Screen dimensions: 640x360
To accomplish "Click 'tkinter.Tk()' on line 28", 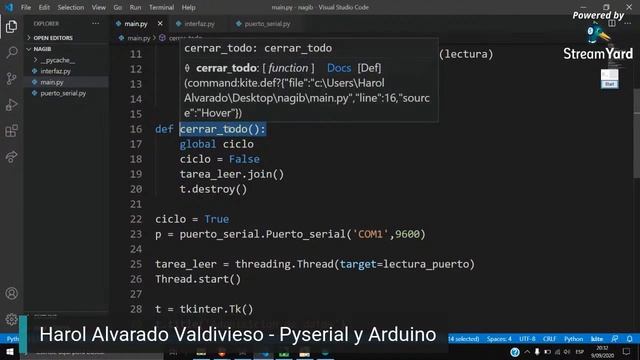I will tap(216, 309).
